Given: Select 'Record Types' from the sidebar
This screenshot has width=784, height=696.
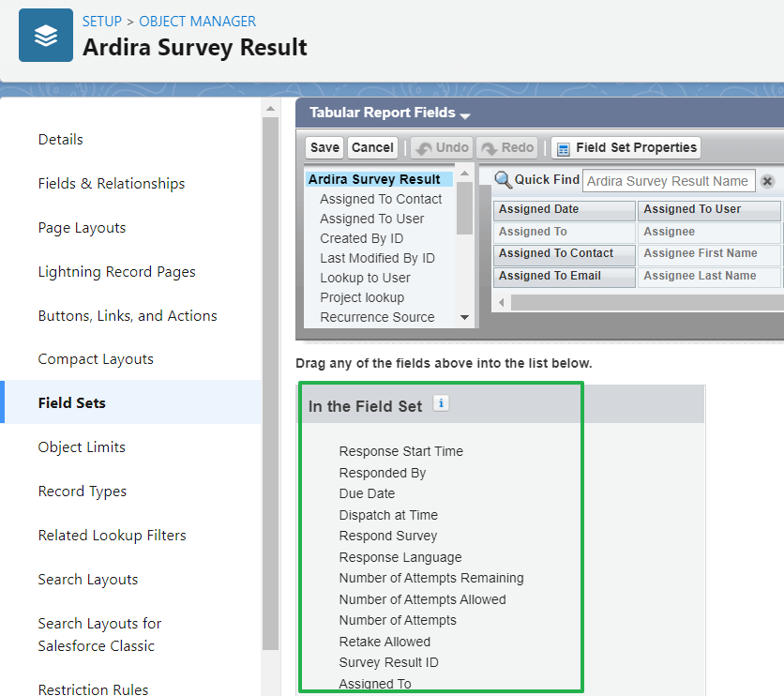Looking at the screenshot, I should 80,491.
